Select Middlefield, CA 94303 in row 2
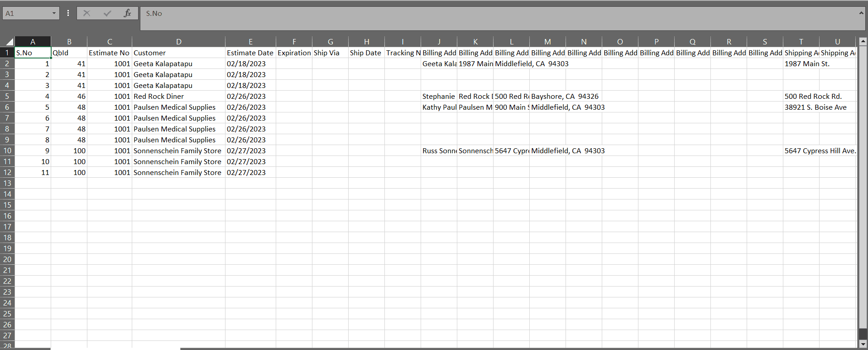This screenshot has height=350, width=868. click(x=511, y=63)
